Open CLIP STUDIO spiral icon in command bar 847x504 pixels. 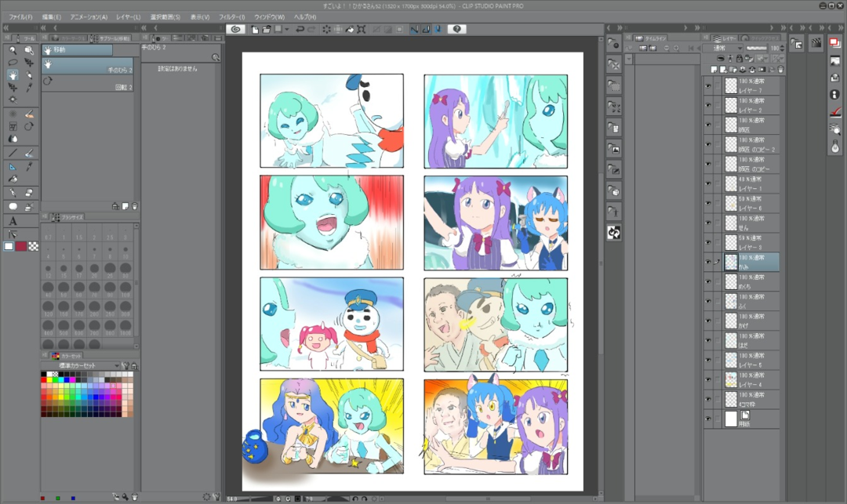pos(235,29)
